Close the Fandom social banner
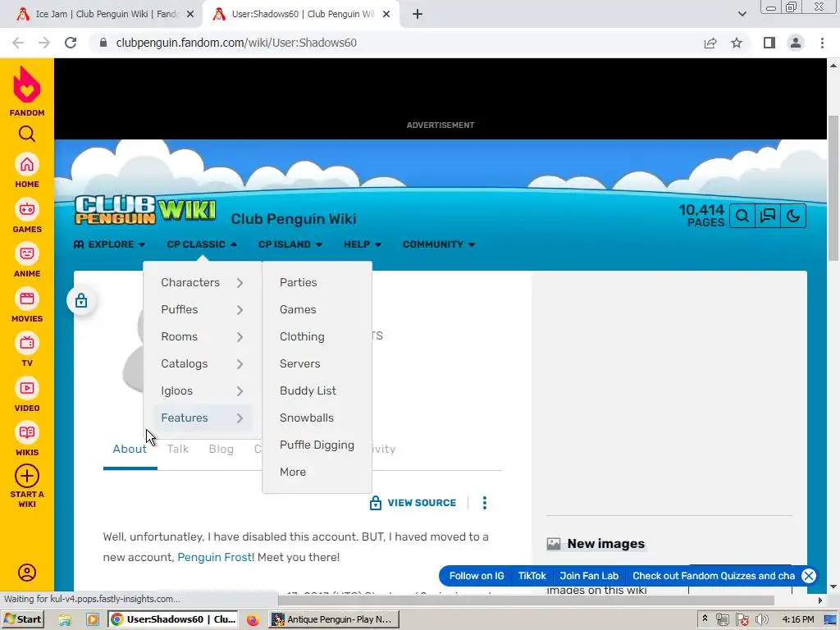Viewport: 840px width, 630px height. 808,576
